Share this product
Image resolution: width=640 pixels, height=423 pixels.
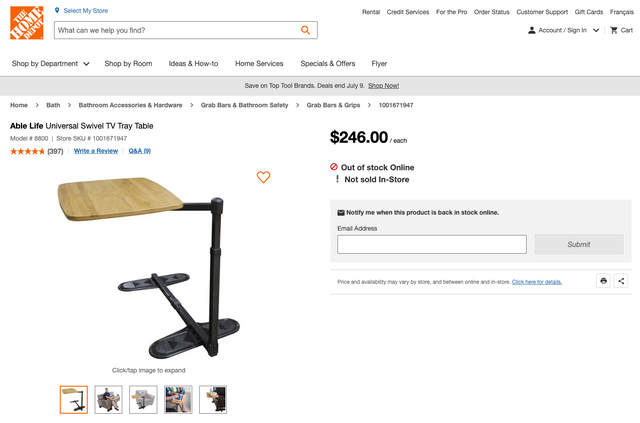click(621, 281)
